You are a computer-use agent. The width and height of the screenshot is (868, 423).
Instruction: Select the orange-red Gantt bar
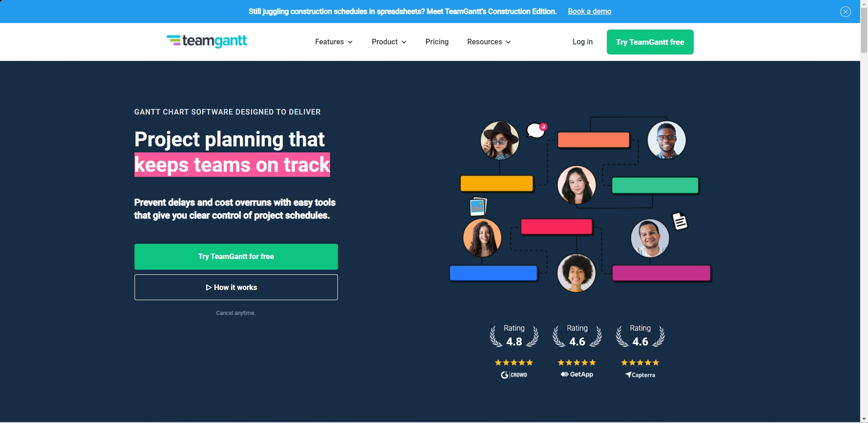point(593,140)
